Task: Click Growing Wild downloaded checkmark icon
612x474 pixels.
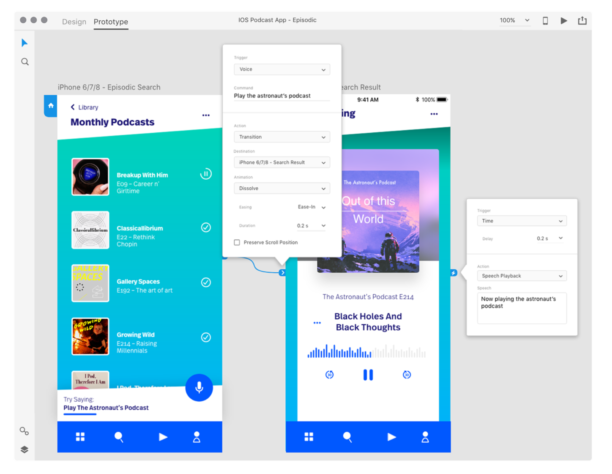Action: [x=206, y=337]
